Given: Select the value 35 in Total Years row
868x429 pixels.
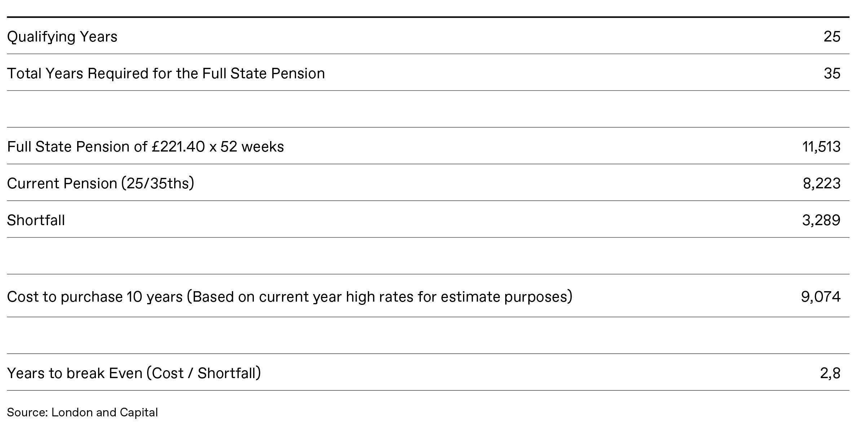Looking at the screenshot, I should tap(832, 74).
